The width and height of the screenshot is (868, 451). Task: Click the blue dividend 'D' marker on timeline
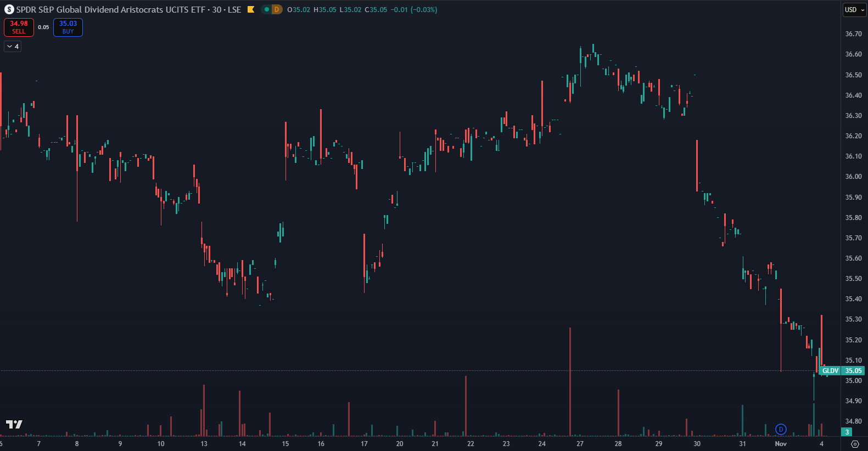pos(781,429)
